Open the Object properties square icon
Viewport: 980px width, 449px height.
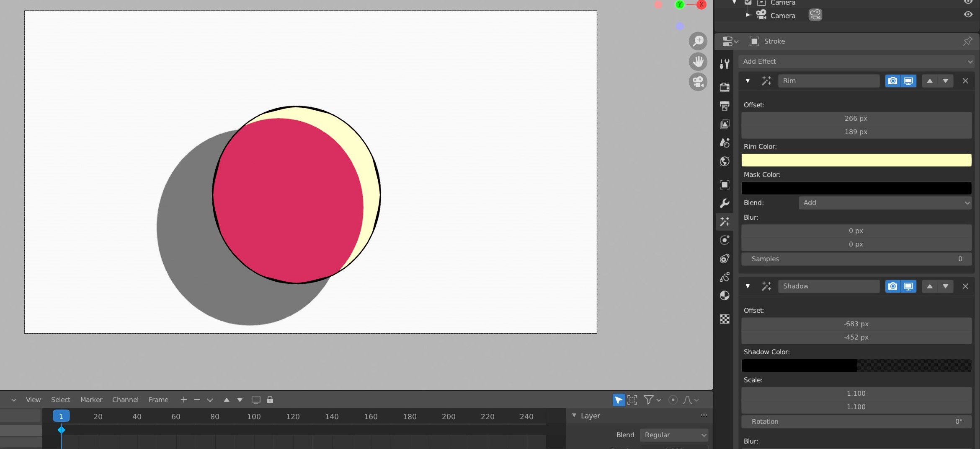coord(725,184)
